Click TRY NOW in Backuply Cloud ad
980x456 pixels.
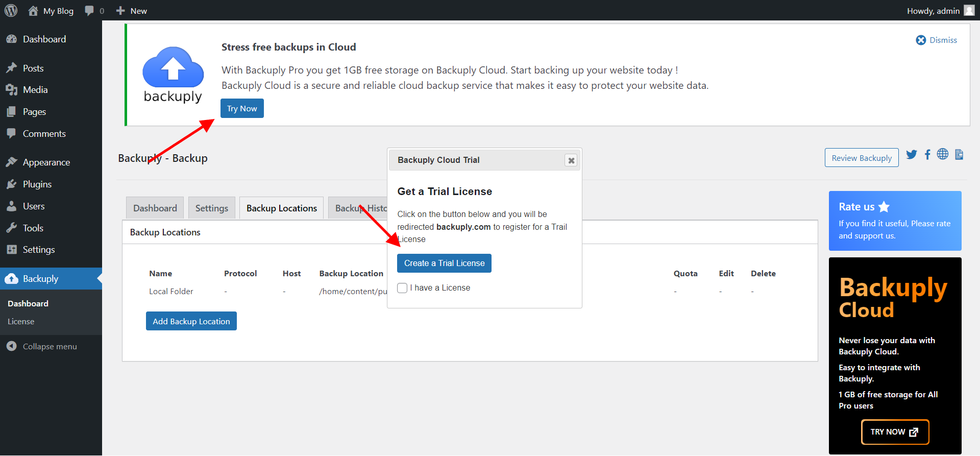tap(895, 432)
